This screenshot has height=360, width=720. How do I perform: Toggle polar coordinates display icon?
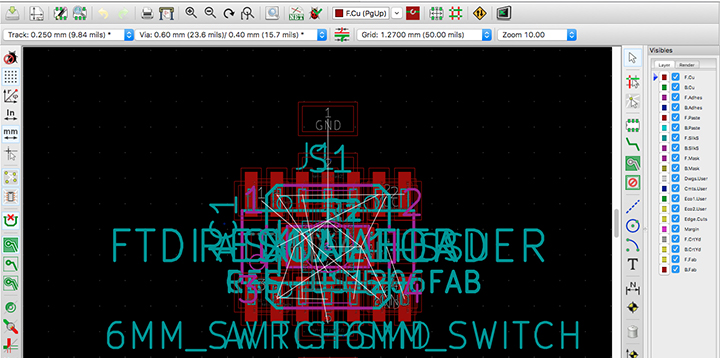11,96
